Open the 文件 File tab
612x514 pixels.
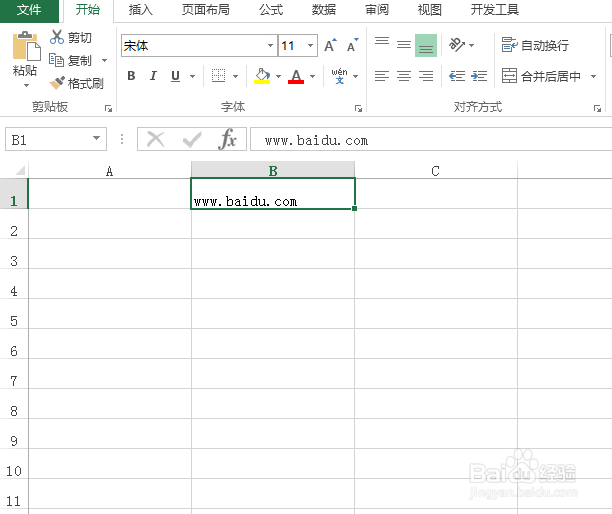pyautogui.click(x=29, y=10)
